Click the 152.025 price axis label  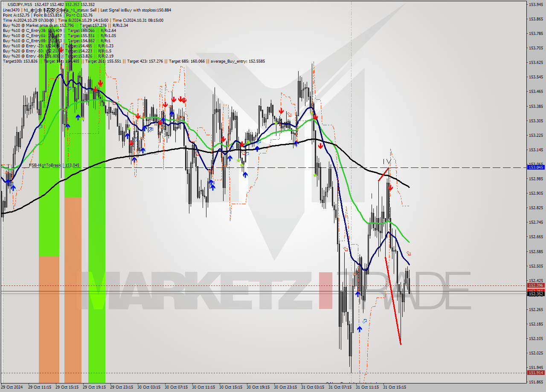536,353
